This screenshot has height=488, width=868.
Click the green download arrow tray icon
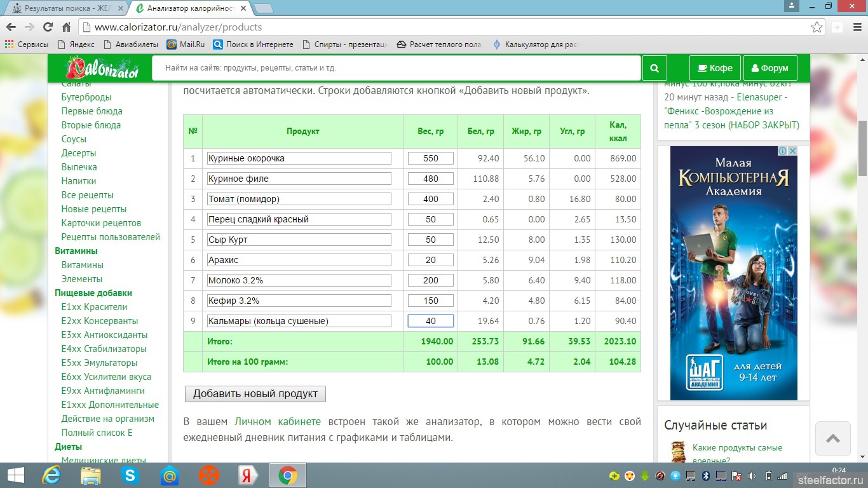644,475
